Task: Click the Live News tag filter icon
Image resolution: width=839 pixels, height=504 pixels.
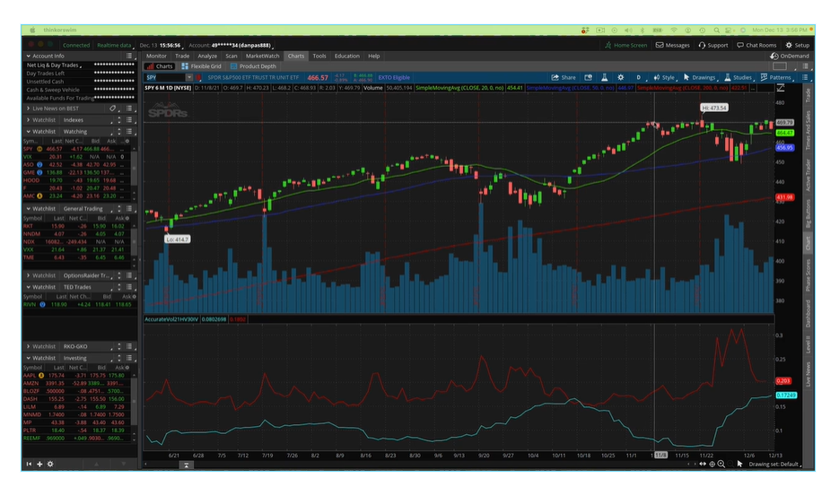Action: pos(112,109)
